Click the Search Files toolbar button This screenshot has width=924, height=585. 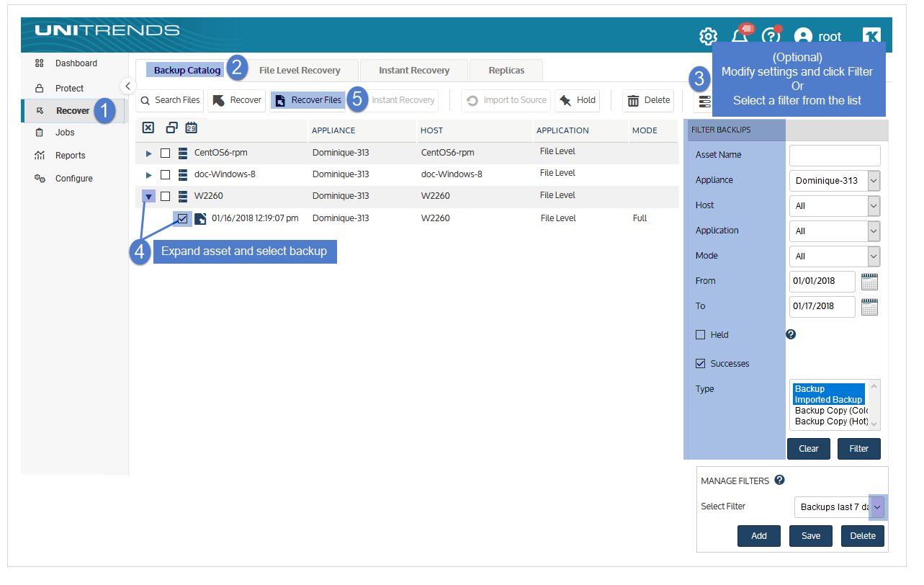171,100
